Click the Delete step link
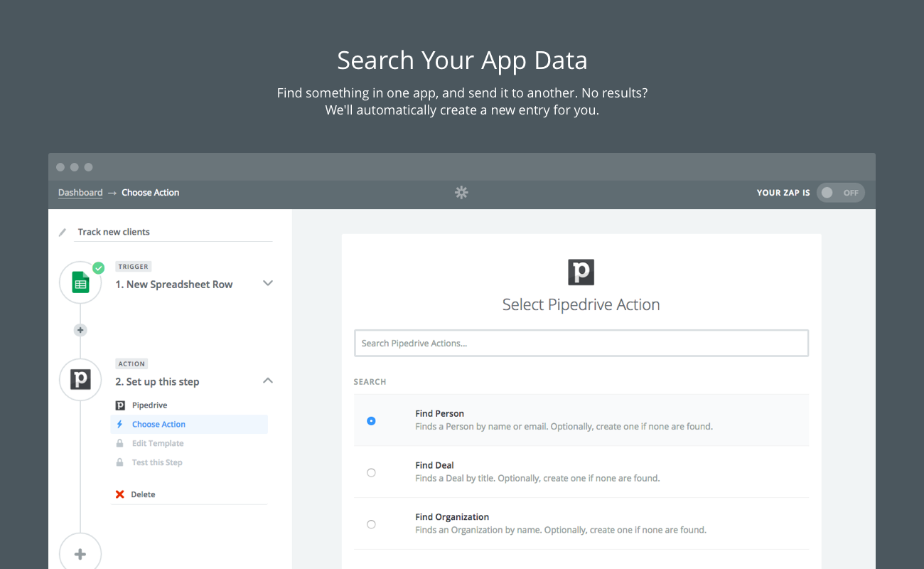The height and width of the screenshot is (569, 924). (x=143, y=494)
